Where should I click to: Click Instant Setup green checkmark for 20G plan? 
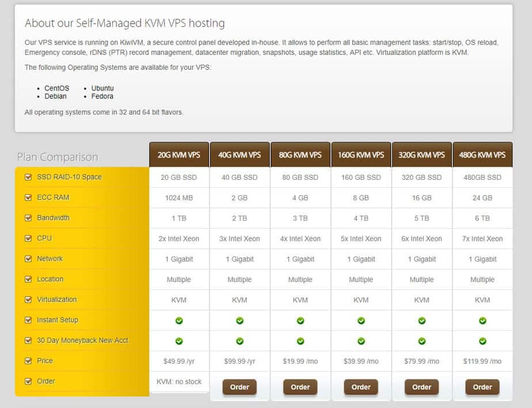(x=179, y=320)
